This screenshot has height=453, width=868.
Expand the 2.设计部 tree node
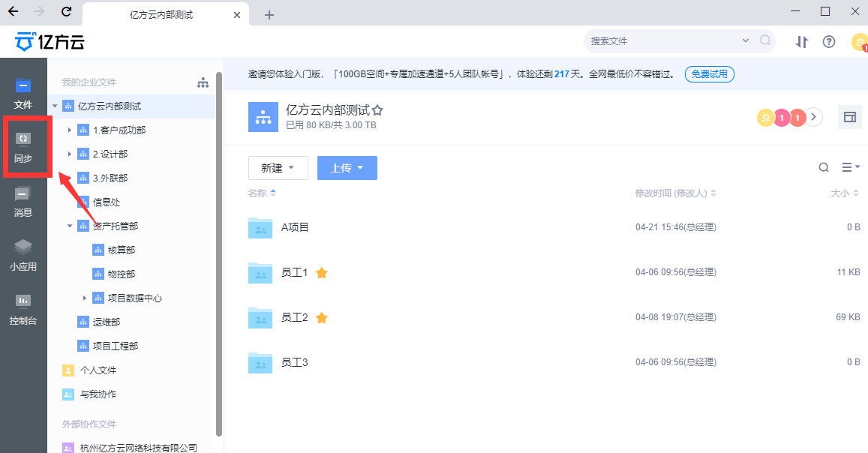pyautogui.click(x=69, y=154)
